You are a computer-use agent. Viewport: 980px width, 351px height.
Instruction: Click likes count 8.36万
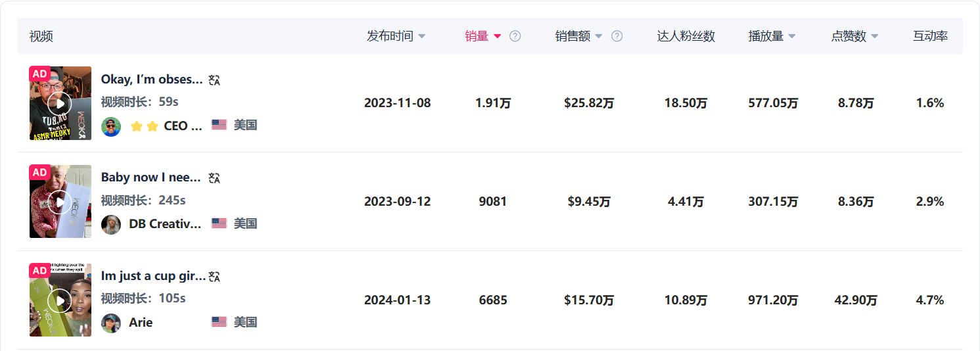[x=856, y=202]
